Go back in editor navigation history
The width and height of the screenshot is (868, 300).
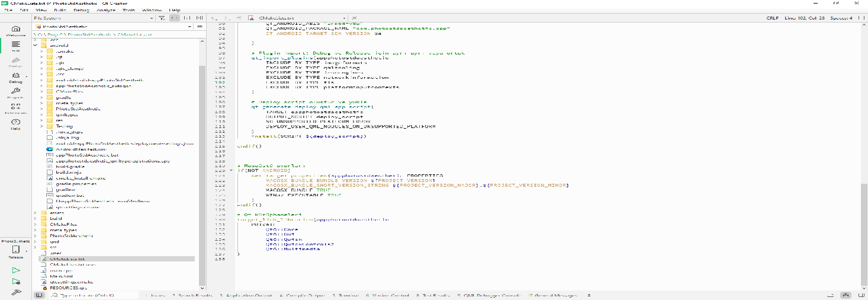pos(213,18)
